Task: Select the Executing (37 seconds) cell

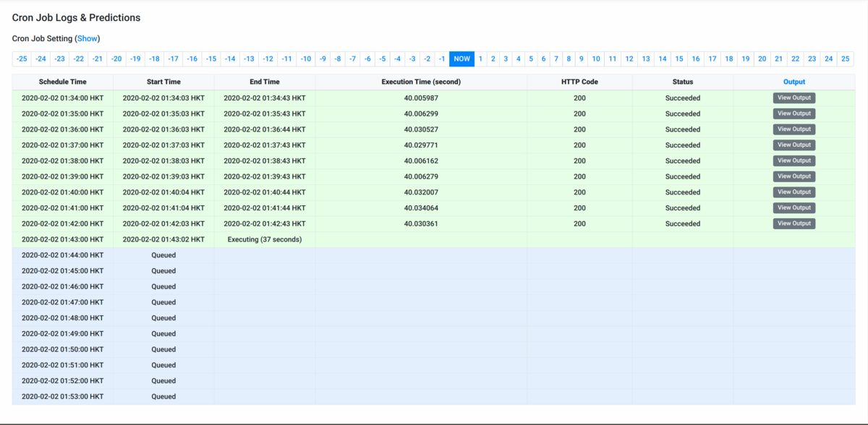Action: tap(265, 239)
